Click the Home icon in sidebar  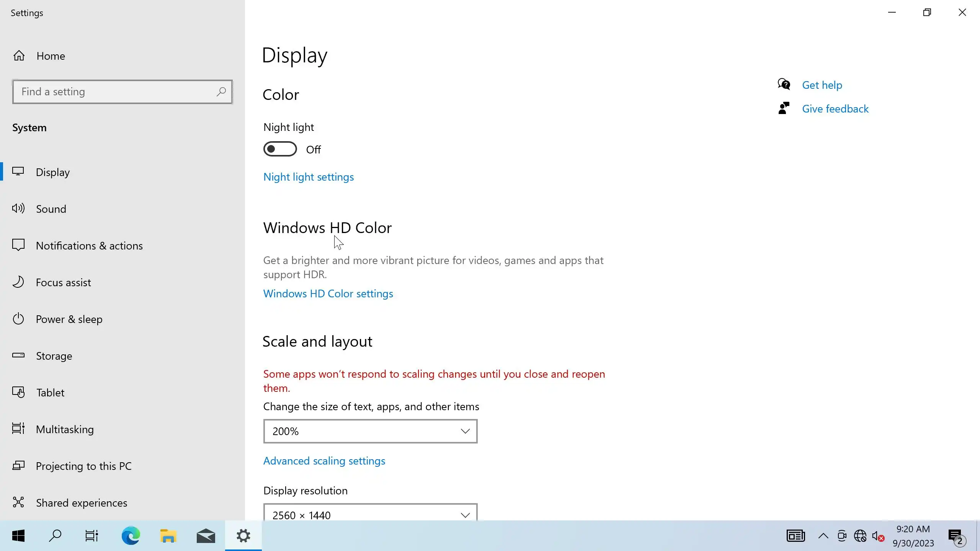point(19,56)
